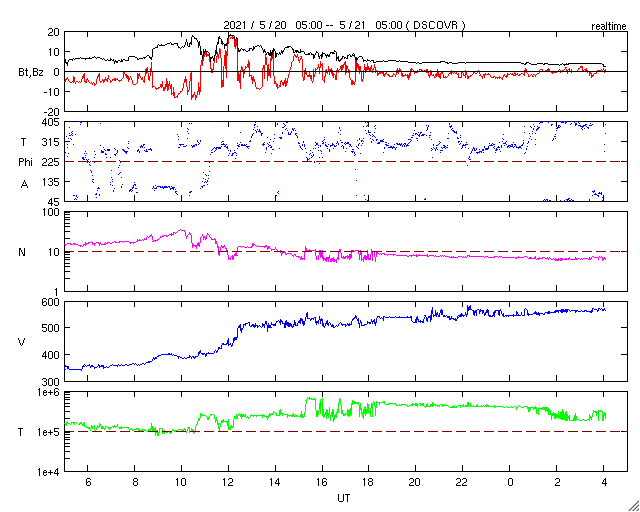Click the "1e+5" temperature tick
640x512 pixels.
tap(49, 432)
